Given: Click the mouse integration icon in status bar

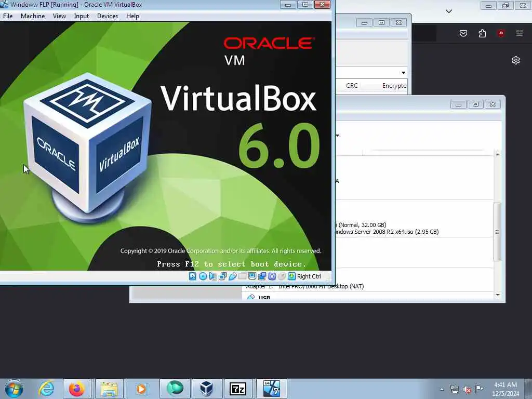Looking at the screenshot, I should (x=282, y=276).
